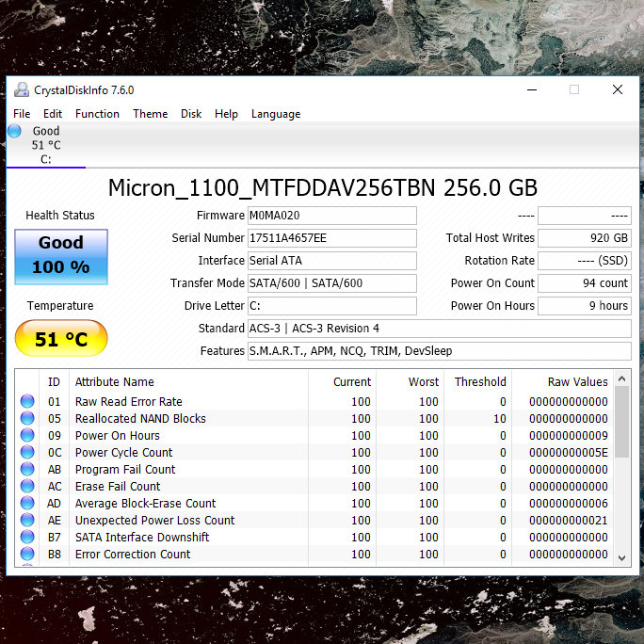Click the Raw Values column header
This screenshot has width=644, height=644.
pos(577,382)
